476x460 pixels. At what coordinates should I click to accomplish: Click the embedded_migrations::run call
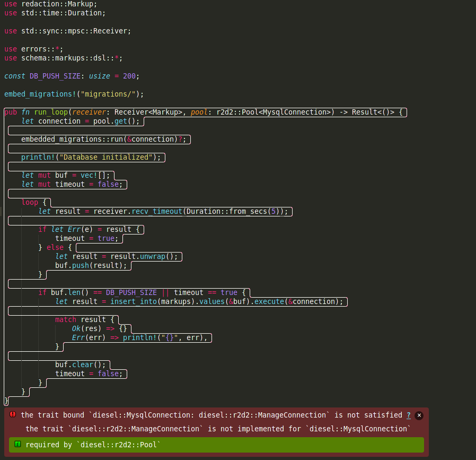coord(103,139)
